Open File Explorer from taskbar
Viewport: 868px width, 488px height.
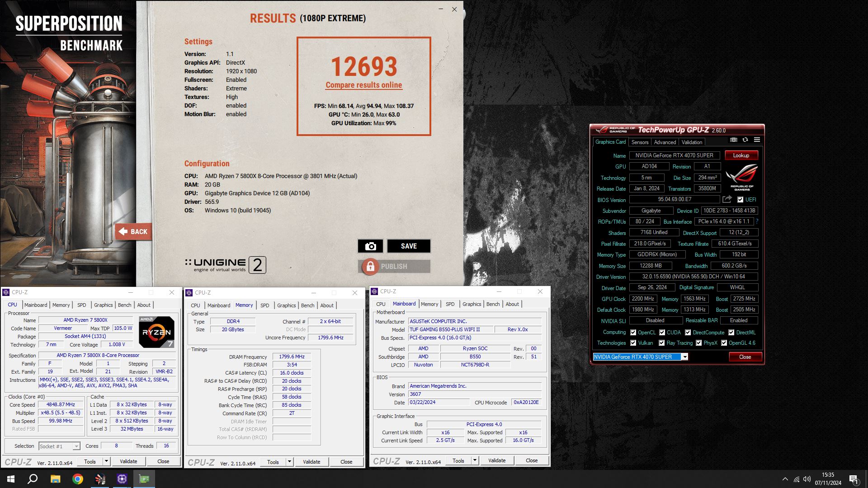tap(55, 479)
